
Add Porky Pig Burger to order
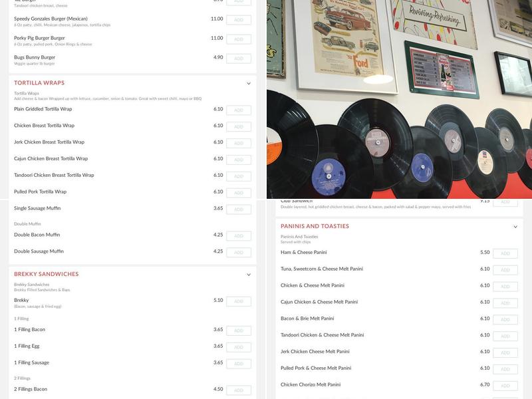click(x=239, y=39)
